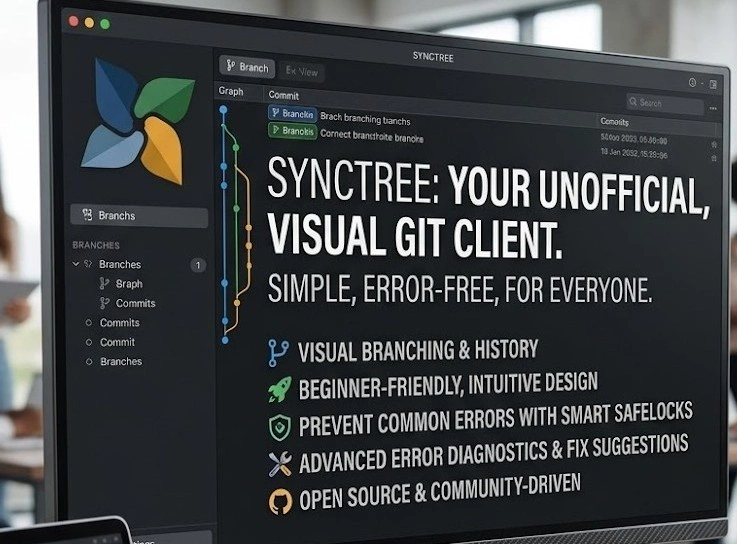The image size is (737, 544).
Task: Select commit 'Correct branstroite brancke'
Action: click(x=372, y=136)
